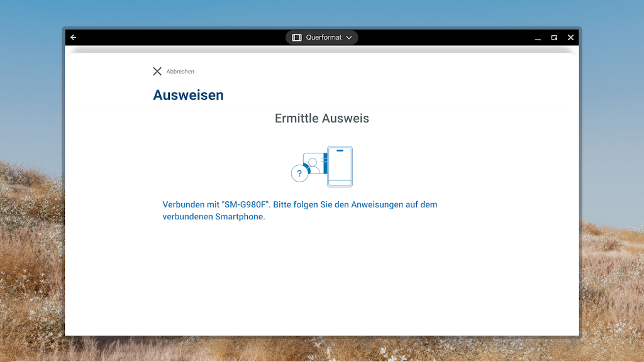Open the Querformat orientation dropdown label

coord(323,38)
